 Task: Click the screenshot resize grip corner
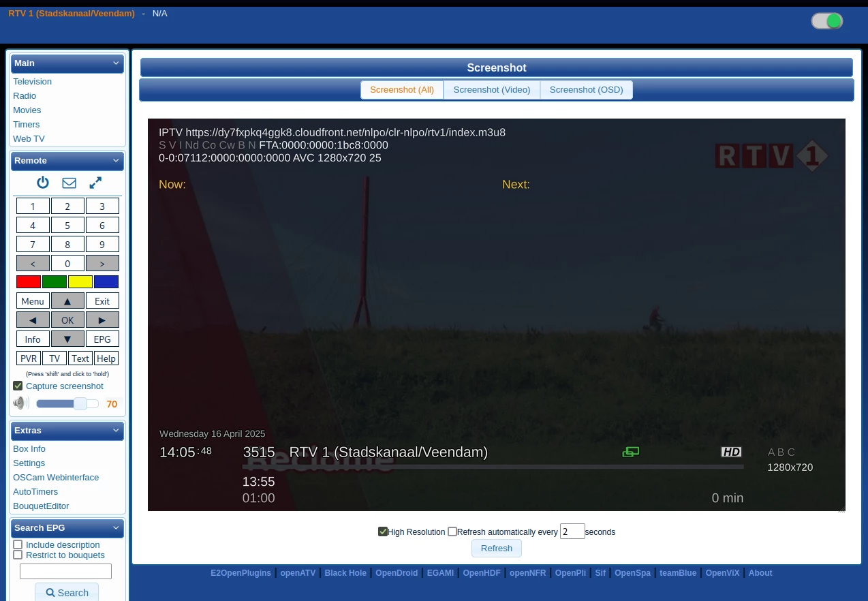pos(841,508)
